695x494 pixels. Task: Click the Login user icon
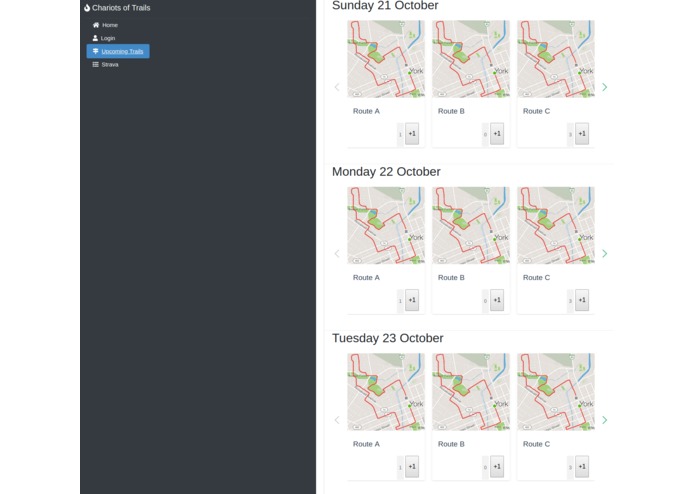95,38
